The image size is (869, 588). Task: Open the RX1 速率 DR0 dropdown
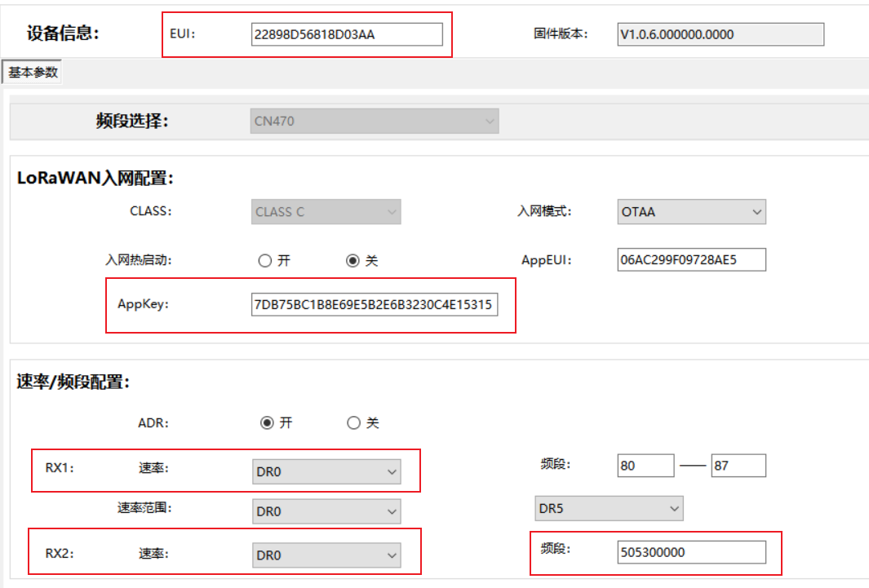(x=326, y=471)
